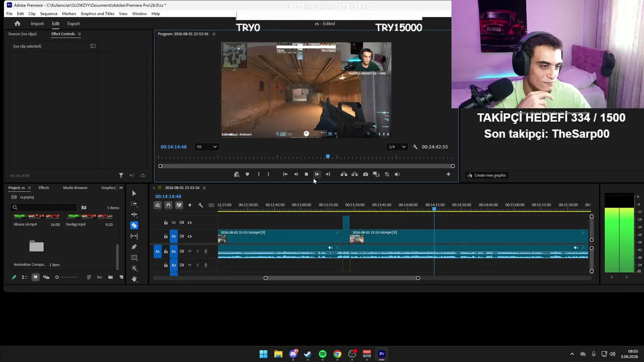The height and width of the screenshot is (362, 644).
Task: Export a frame with camera icon
Action: click(365, 174)
